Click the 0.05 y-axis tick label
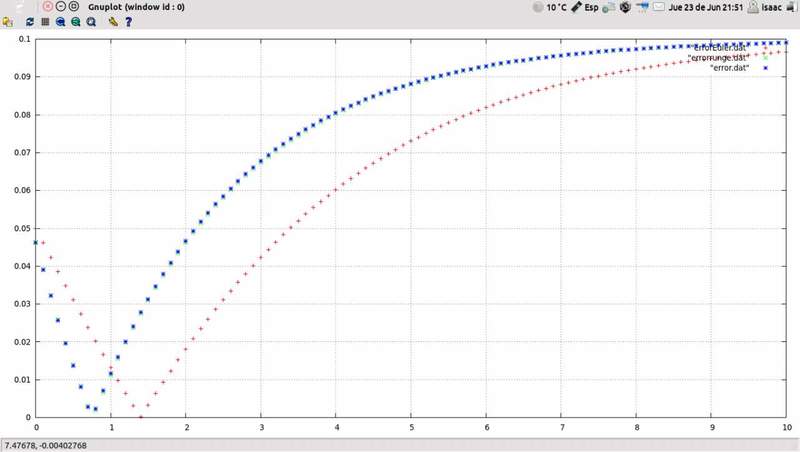The image size is (800, 452). [22, 229]
